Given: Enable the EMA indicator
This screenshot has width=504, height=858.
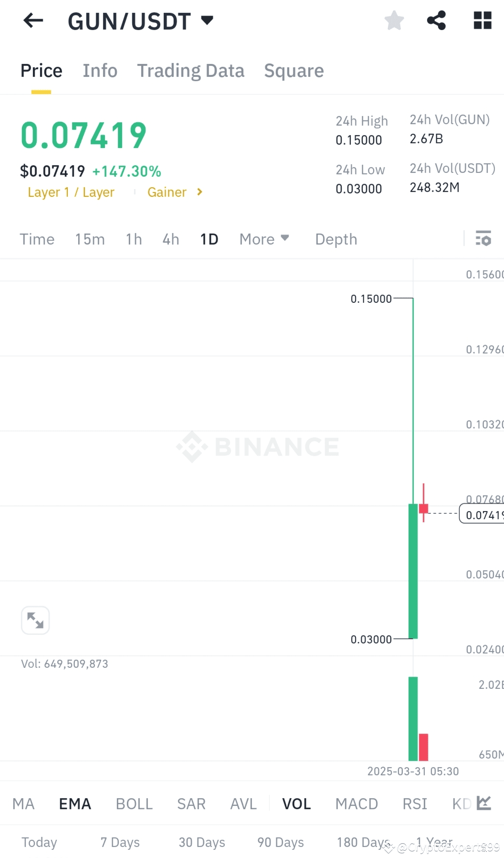Looking at the screenshot, I should tap(75, 804).
